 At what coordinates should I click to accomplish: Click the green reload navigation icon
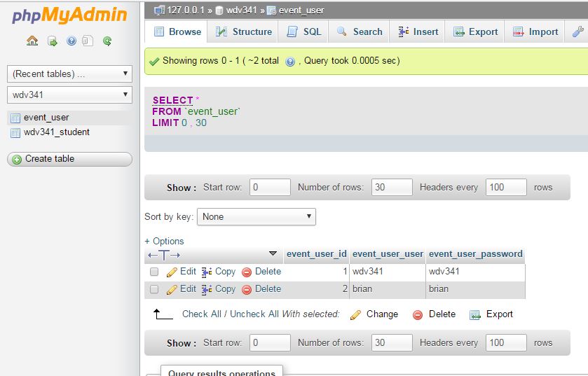click(107, 41)
